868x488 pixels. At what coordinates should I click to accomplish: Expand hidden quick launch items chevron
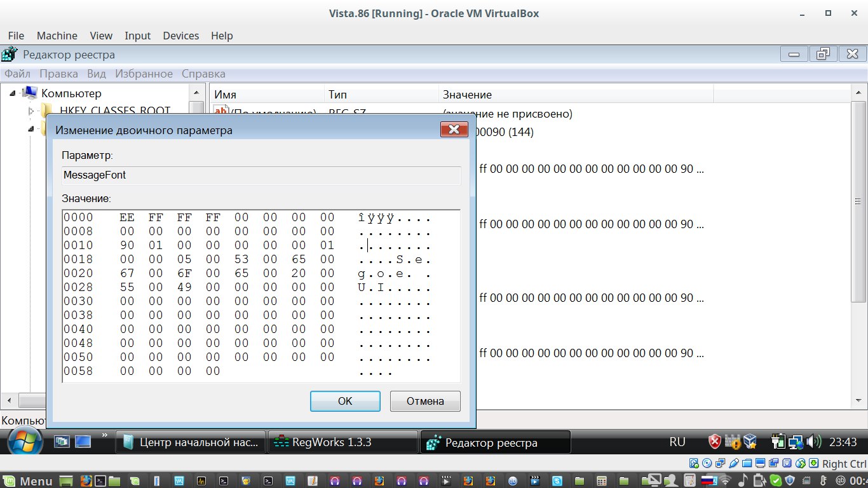tap(104, 437)
